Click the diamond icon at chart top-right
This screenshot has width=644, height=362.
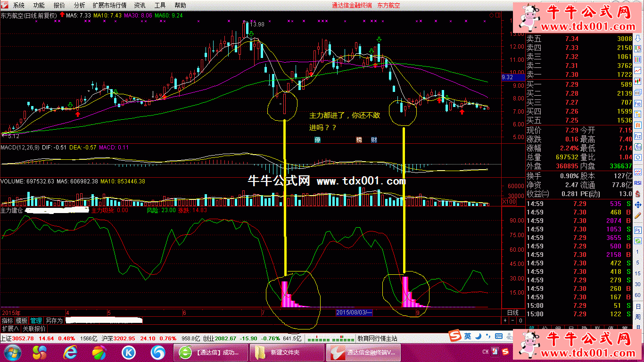491,16
